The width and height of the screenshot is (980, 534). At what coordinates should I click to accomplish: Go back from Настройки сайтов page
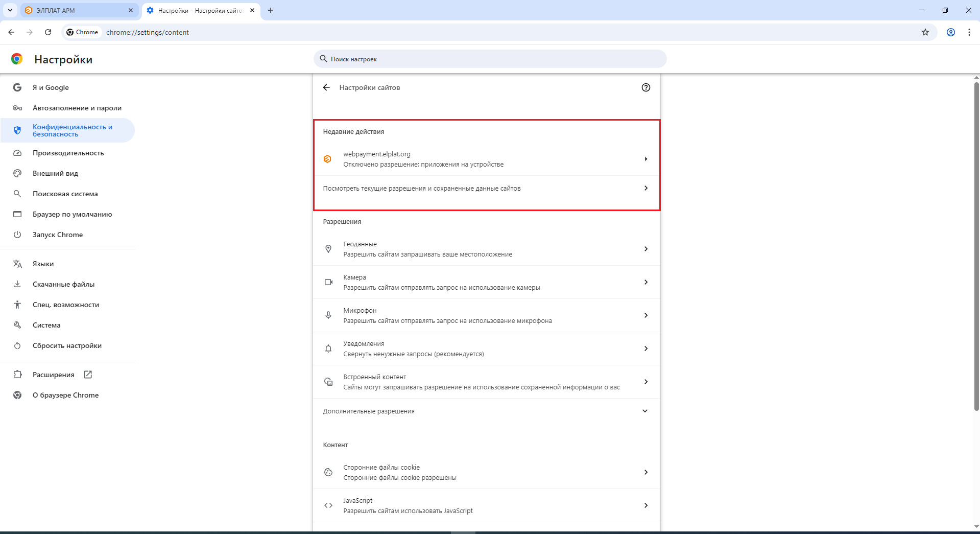326,87
